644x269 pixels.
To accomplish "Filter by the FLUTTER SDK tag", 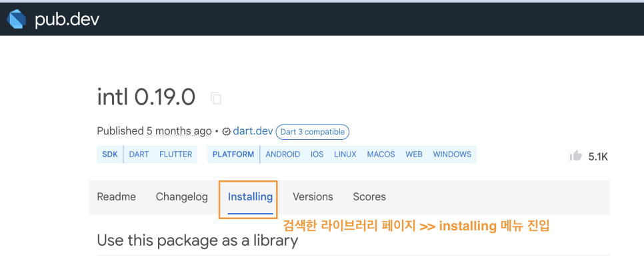I will click(x=176, y=154).
